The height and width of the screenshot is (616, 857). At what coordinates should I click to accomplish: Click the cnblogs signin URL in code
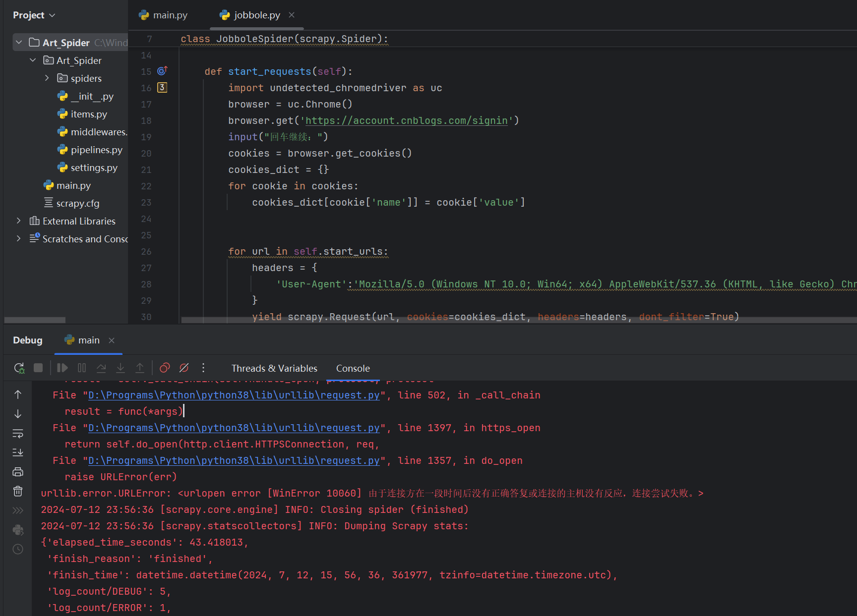(407, 120)
